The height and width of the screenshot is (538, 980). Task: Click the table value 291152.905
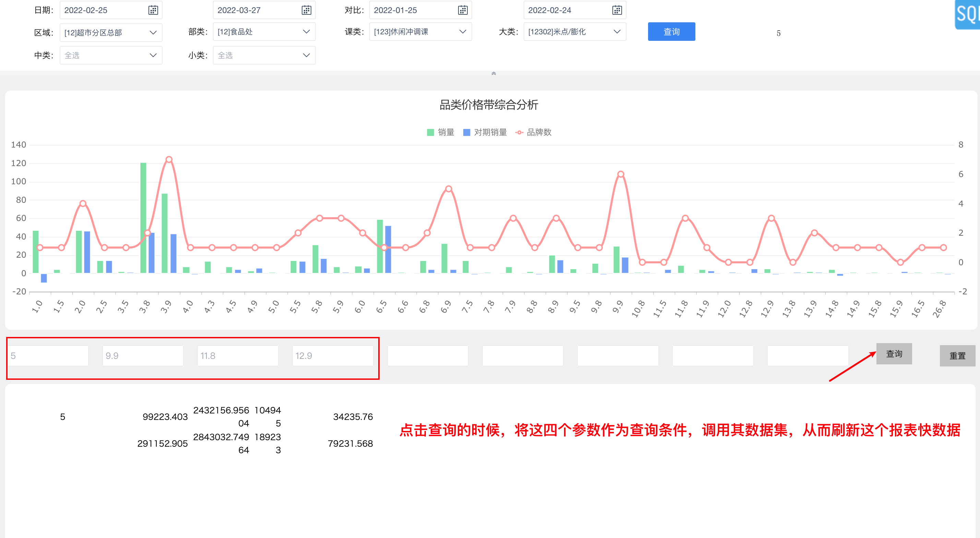click(x=163, y=444)
